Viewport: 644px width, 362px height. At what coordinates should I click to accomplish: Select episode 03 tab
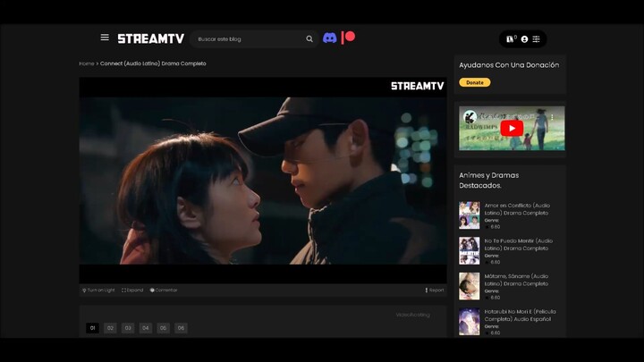(128, 328)
